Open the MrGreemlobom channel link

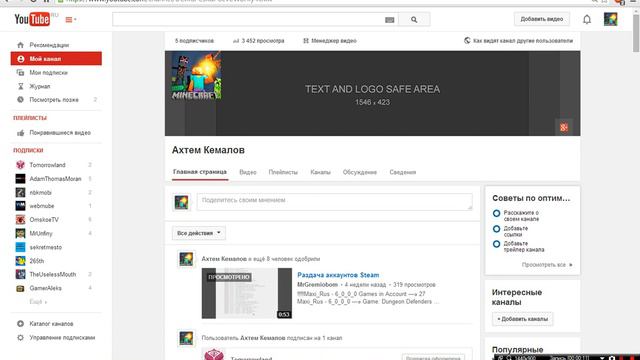click(x=318, y=284)
